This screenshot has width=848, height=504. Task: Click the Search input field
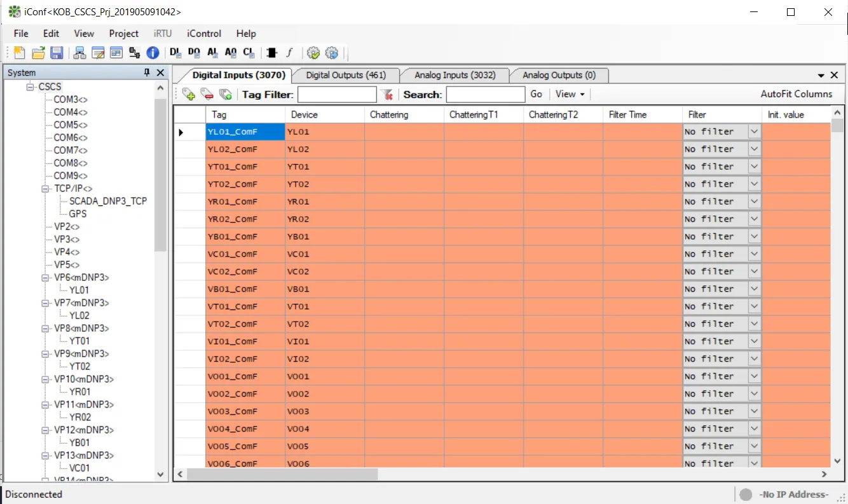point(486,95)
